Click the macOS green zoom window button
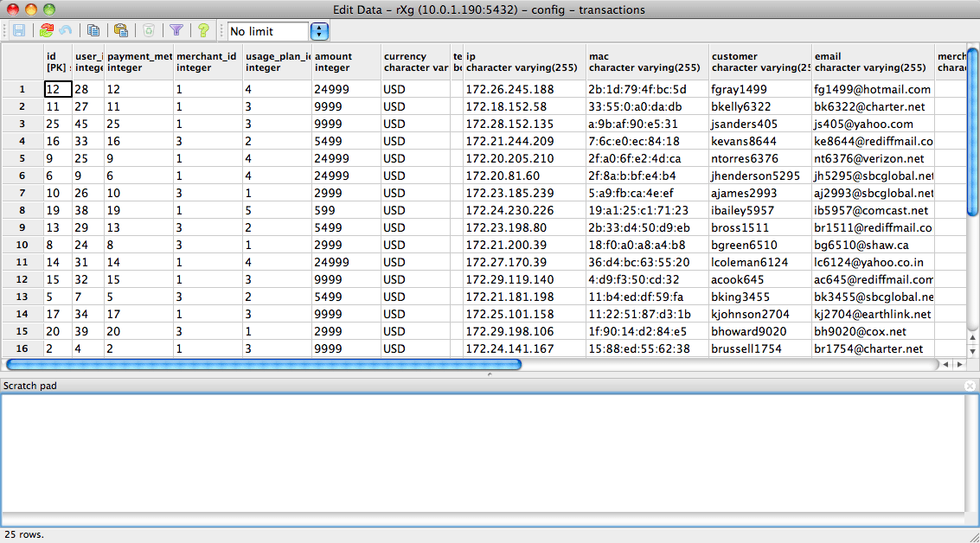 (48, 10)
